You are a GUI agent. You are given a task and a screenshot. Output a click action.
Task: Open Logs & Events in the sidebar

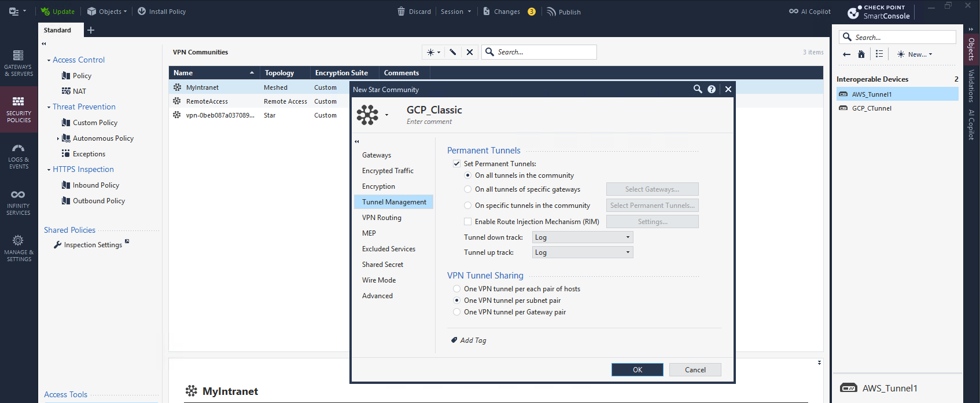click(19, 156)
